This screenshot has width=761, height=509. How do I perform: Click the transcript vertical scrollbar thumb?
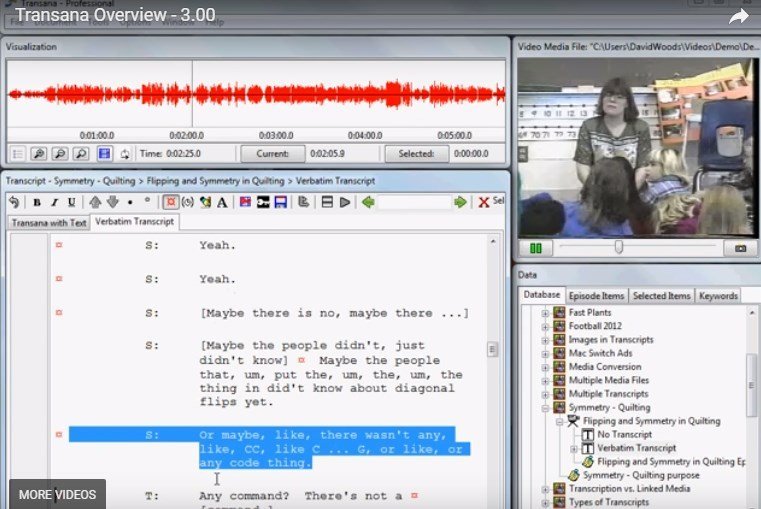click(x=492, y=349)
